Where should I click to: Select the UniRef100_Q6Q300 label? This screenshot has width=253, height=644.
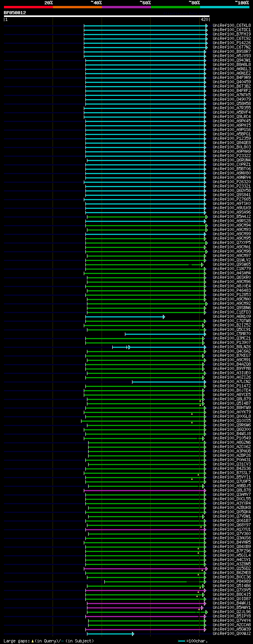click(x=232, y=429)
